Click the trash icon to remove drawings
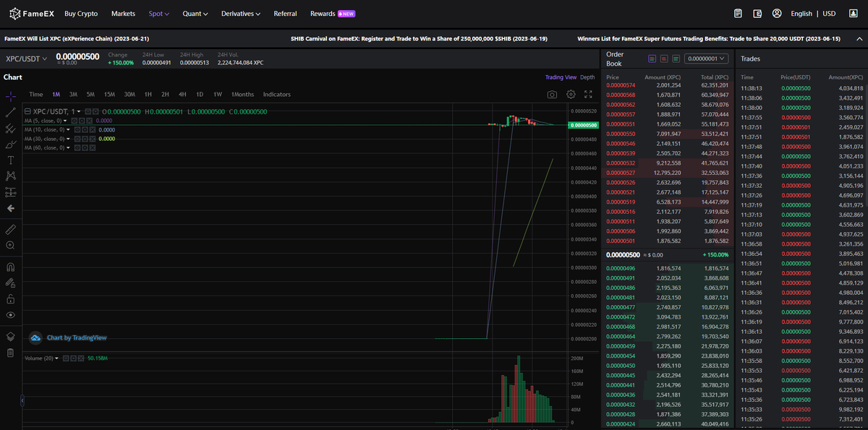 tap(10, 353)
